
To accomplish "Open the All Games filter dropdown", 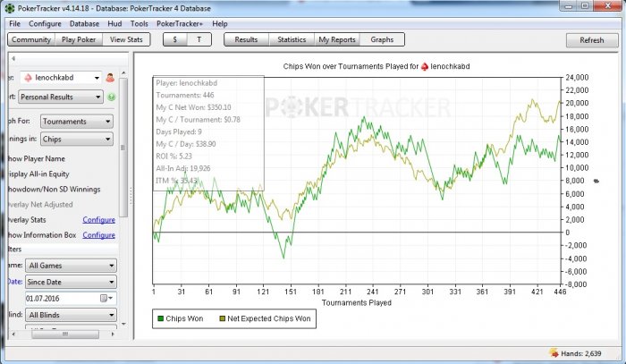I will tap(71, 266).
